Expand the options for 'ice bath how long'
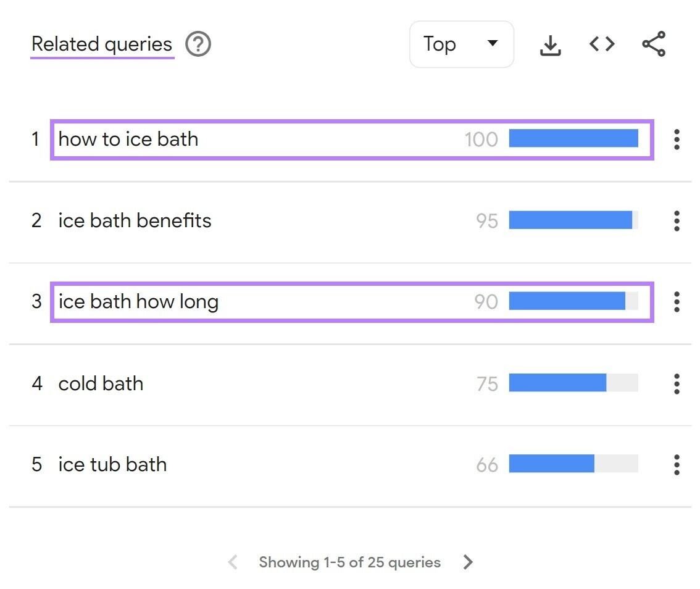The image size is (700, 589). [677, 301]
